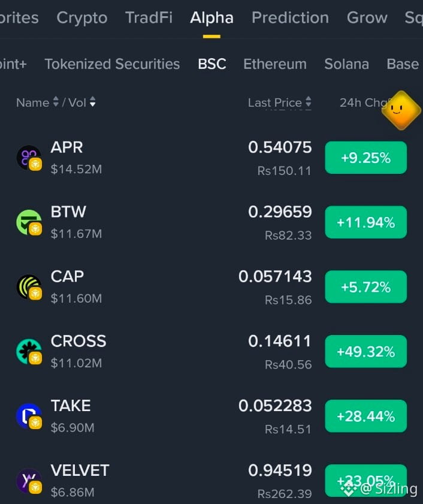Open the APR token logo icon
The image size is (423, 504).
[x=29, y=158]
